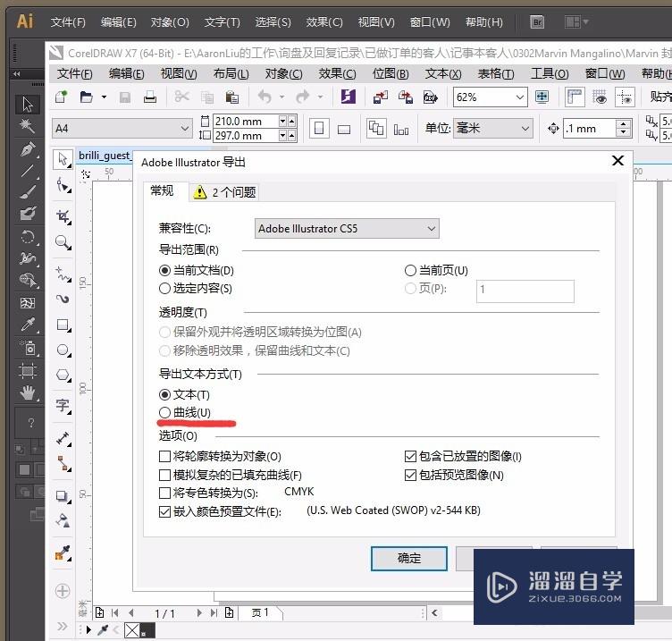Open Illustrator 效果(C) menu
672x641 pixels.
[x=324, y=21]
